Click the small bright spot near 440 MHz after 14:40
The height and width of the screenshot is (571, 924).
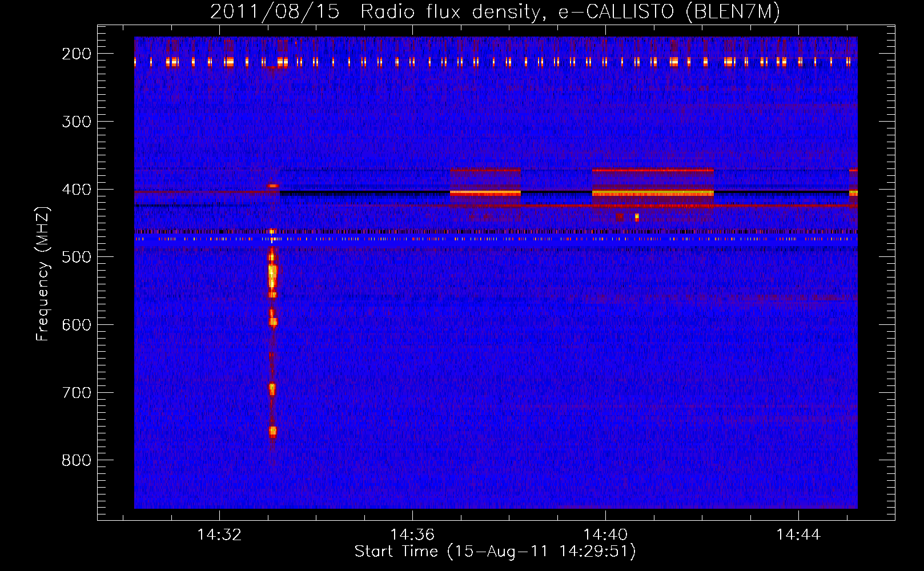637,217
